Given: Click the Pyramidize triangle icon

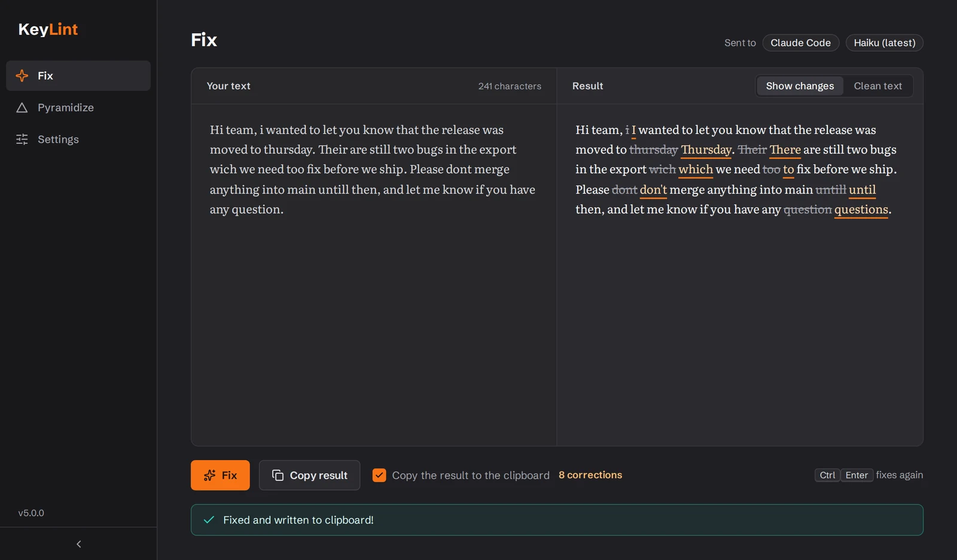Looking at the screenshot, I should point(22,108).
